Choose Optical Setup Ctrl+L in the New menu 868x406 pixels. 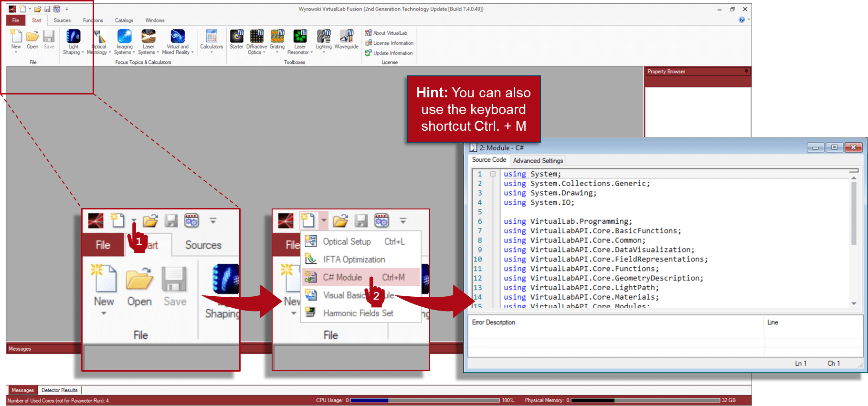point(361,241)
